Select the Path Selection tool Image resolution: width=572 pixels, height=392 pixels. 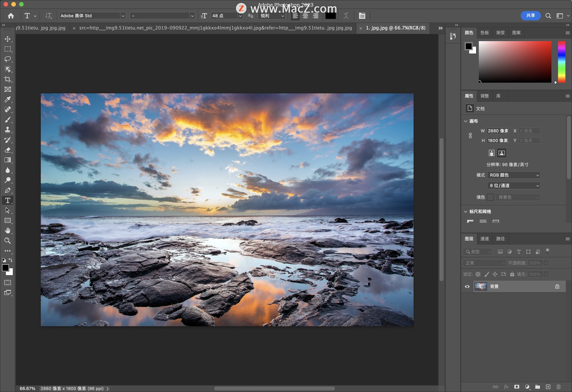(8, 211)
